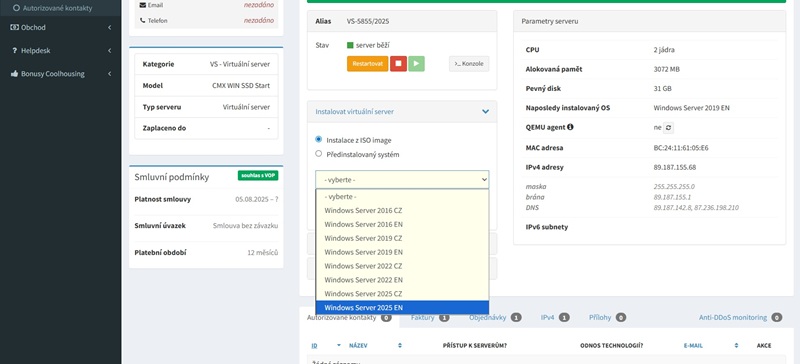This screenshot has width=800, height=364.
Task: Refresh QEMU agent status
Action: click(669, 127)
